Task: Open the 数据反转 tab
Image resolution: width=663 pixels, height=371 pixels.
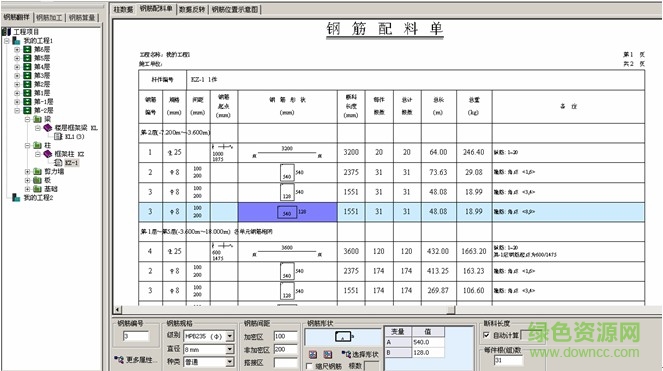Action: tap(192, 9)
